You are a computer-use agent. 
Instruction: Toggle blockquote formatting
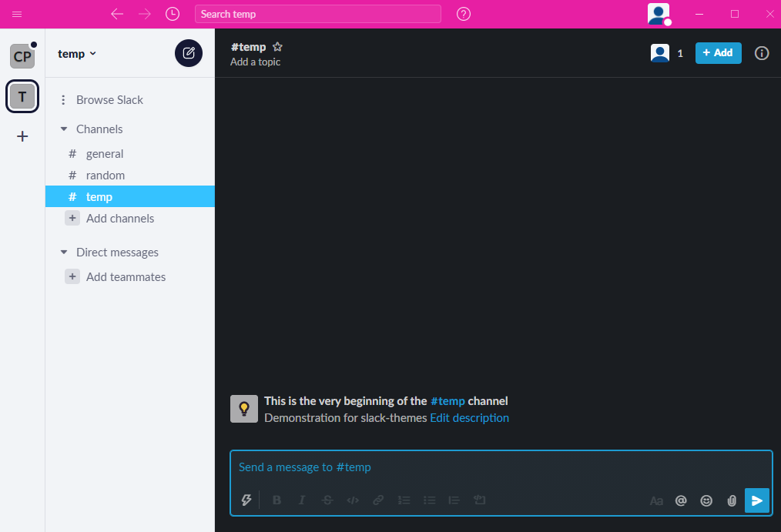[454, 500]
